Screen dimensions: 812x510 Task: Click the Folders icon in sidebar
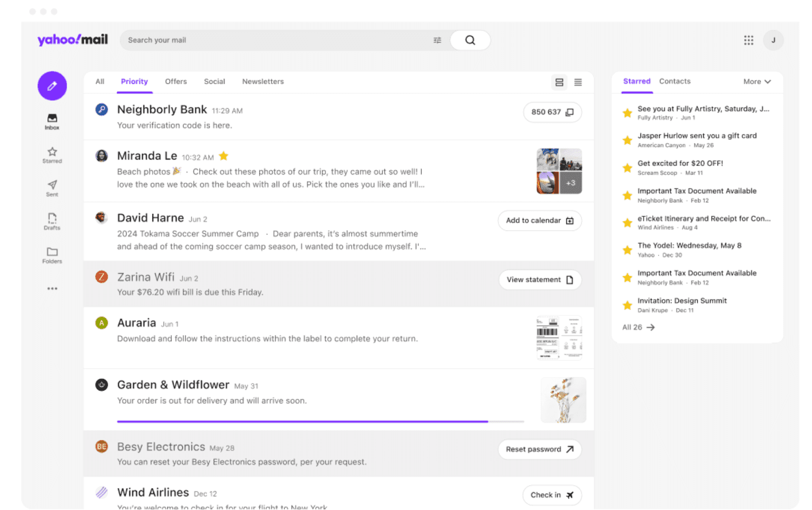(51, 254)
